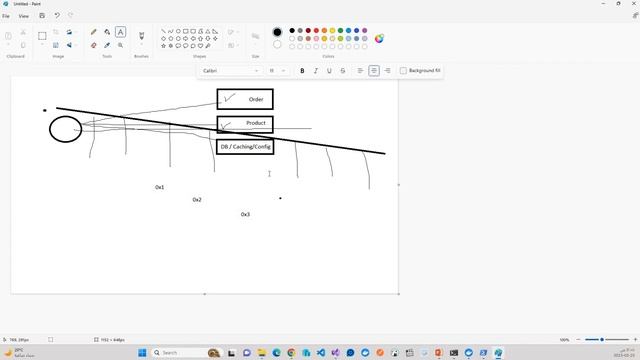Click the Windows Start button
640x360 pixels.
pos(142,353)
